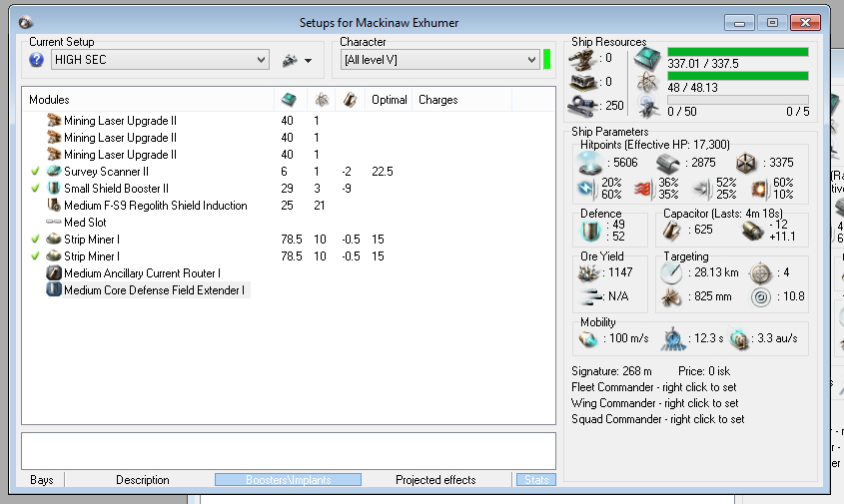Screen dimensions: 844x504
Task: Click the turret hardpoints icon
Action: (582, 59)
